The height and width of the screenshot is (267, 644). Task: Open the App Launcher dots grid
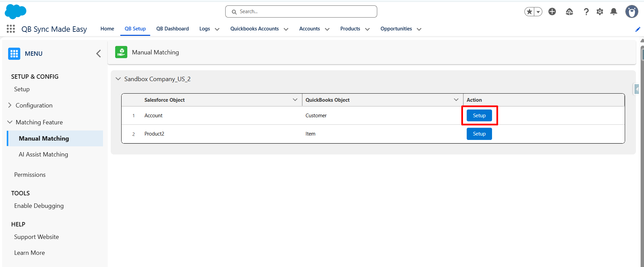tap(11, 29)
